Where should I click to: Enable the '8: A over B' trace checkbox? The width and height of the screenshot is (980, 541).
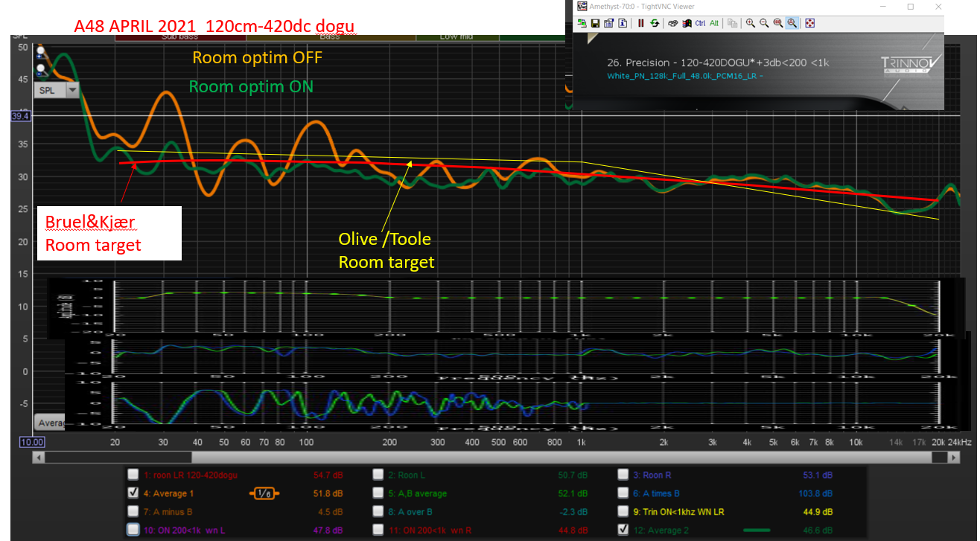pyautogui.click(x=378, y=512)
